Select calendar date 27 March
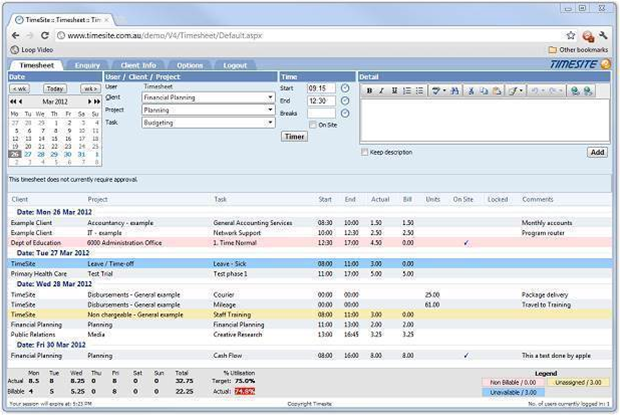This screenshot has width=620, height=415. click(28, 154)
